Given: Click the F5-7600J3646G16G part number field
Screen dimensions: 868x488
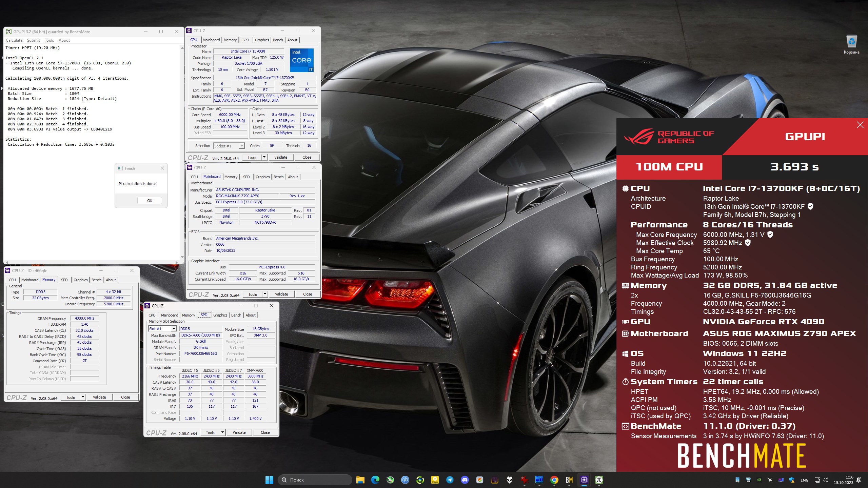Looking at the screenshot, I should click(x=200, y=353).
